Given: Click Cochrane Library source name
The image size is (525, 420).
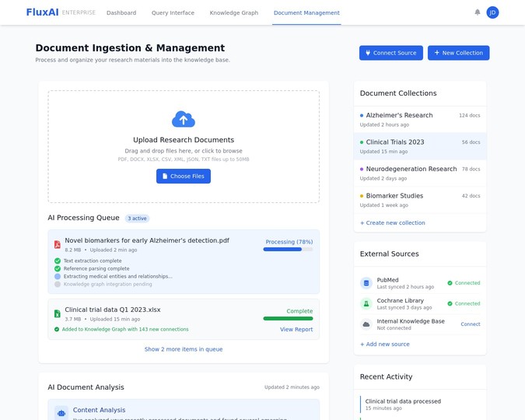Looking at the screenshot, I should click(400, 301).
